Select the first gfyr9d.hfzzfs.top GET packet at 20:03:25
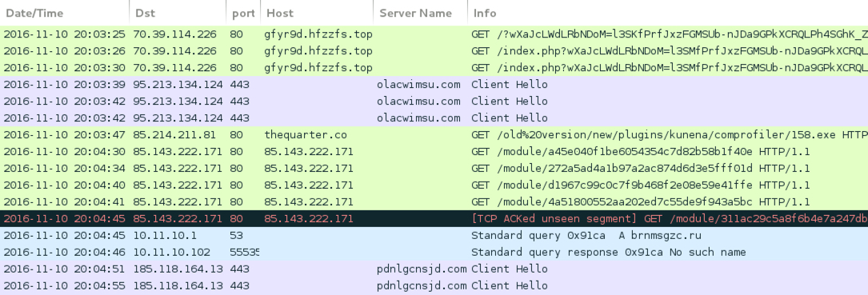The image size is (868, 295). coord(434,34)
